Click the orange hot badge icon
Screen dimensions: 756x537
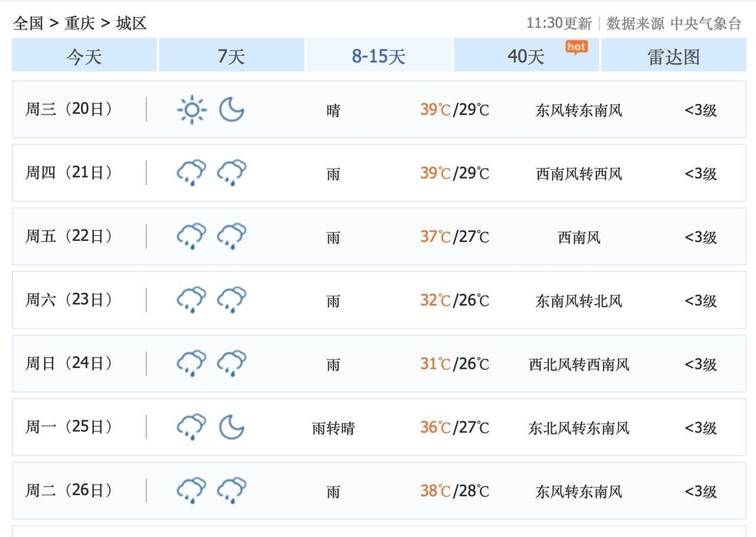pyautogui.click(x=576, y=47)
